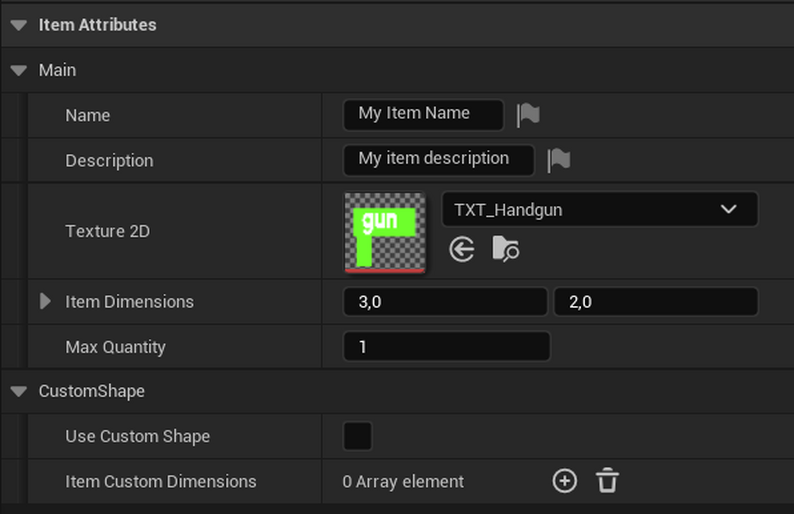The width and height of the screenshot is (794, 514).
Task: Select the Max Quantity property label
Action: coord(115,347)
